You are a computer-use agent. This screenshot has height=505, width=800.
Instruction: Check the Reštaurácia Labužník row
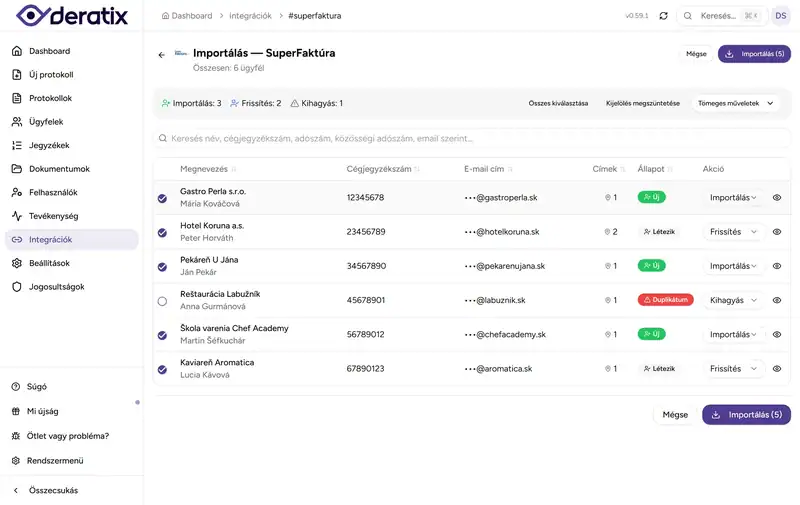162,301
